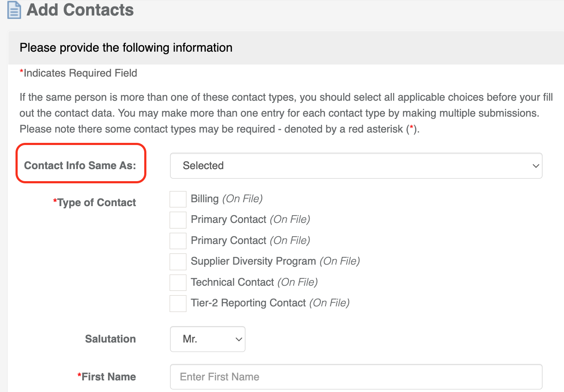This screenshot has width=564, height=392.
Task: Select the Technical Contact checkbox
Action: pyautogui.click(x=178, y=283)
